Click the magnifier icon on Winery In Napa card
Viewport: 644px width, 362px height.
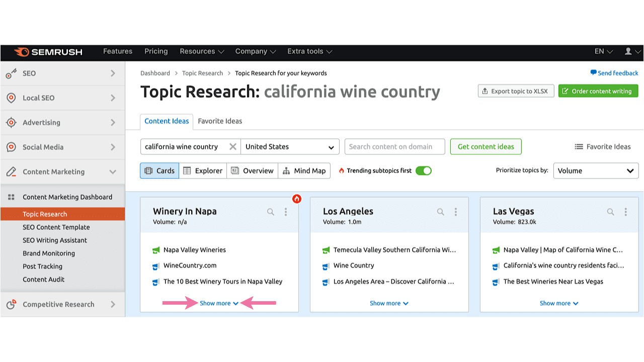271,212
